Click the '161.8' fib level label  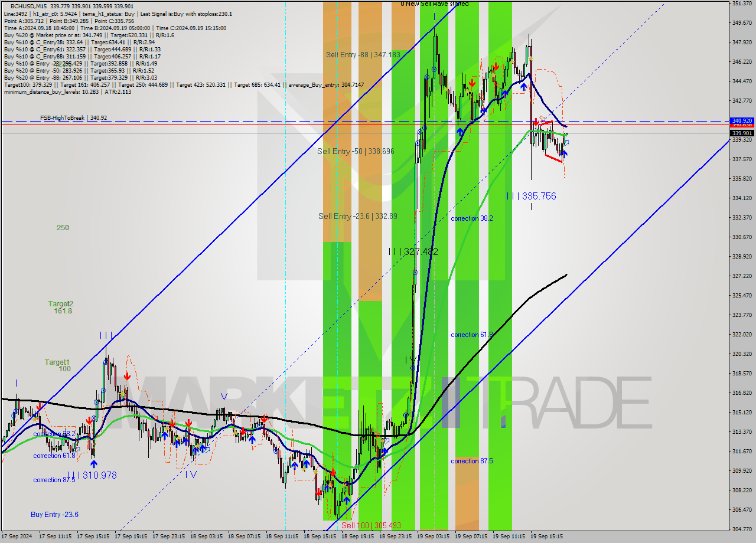tap(63, 311)
